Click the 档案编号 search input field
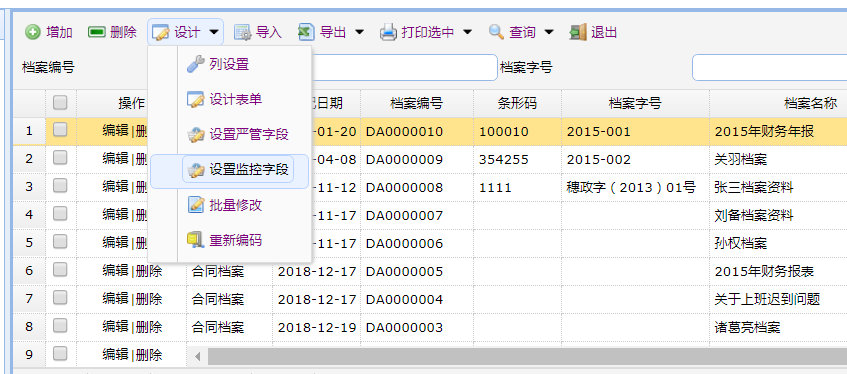The width and height of the screenshot is (847, 374). coord(404,68)
